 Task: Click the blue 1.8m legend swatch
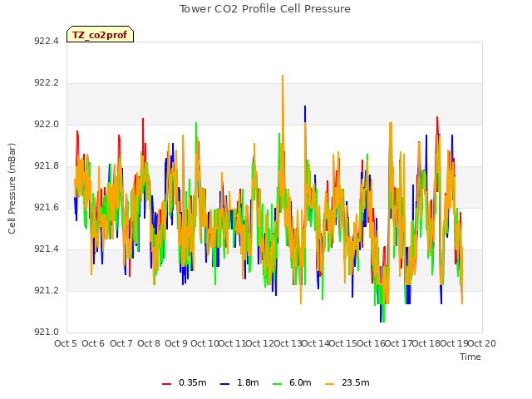point(224,384)
